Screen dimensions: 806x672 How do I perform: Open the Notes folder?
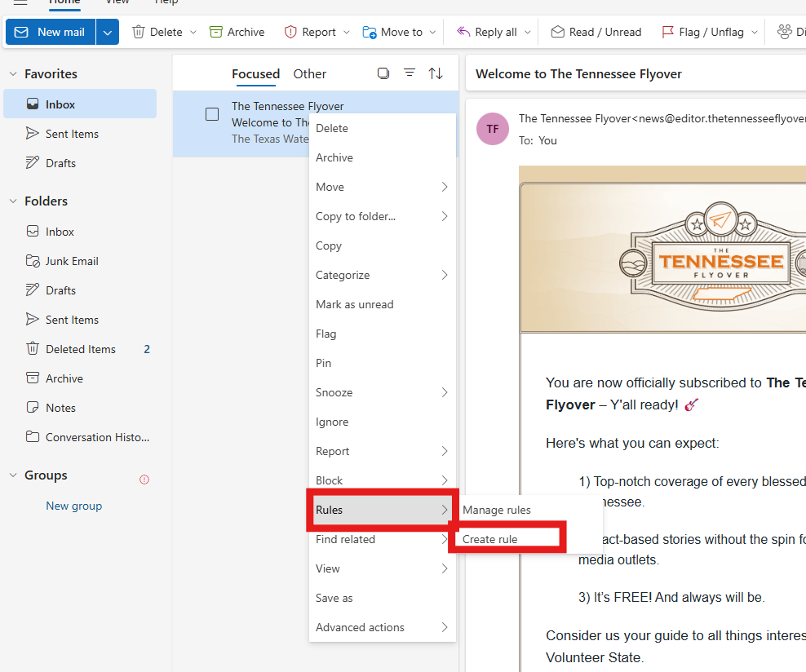coord(80,408)
